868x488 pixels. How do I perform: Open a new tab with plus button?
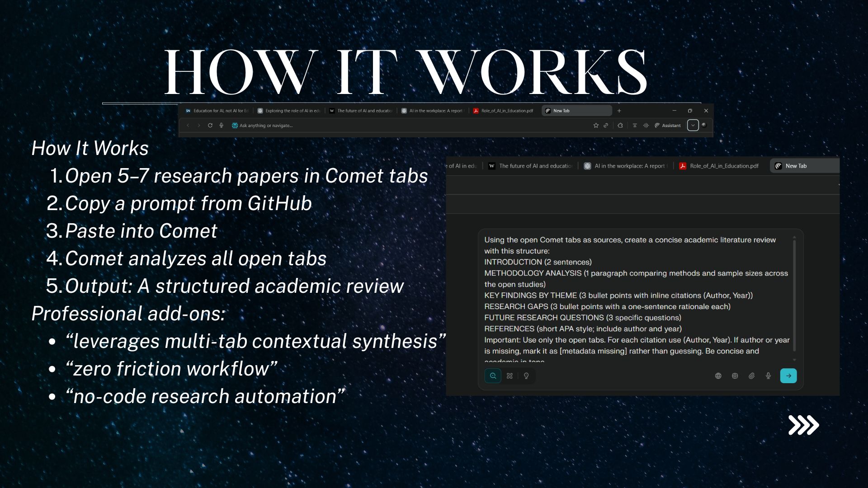click(619, 111)
